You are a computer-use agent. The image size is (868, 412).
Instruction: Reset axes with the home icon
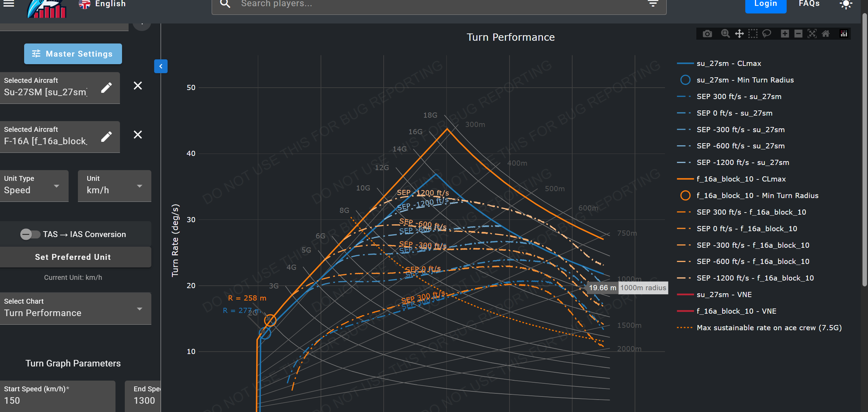(x=826, y=33)
